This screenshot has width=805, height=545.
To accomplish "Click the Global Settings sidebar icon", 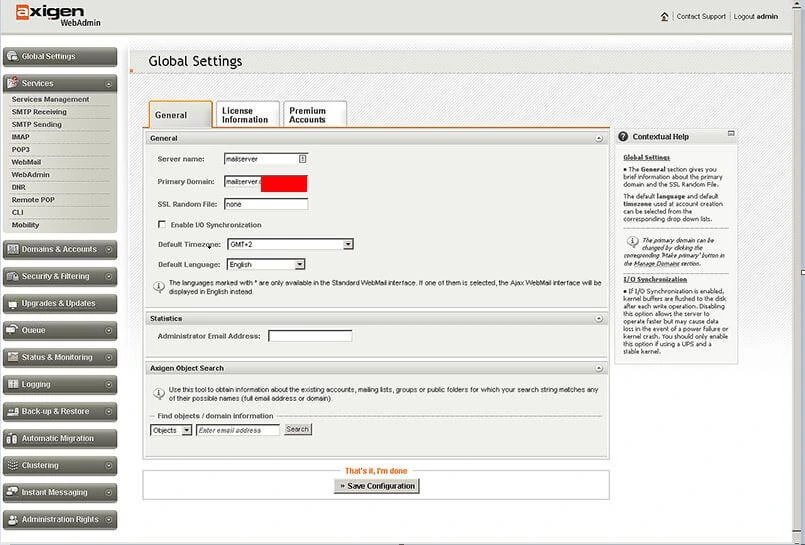I will point(12,56).
